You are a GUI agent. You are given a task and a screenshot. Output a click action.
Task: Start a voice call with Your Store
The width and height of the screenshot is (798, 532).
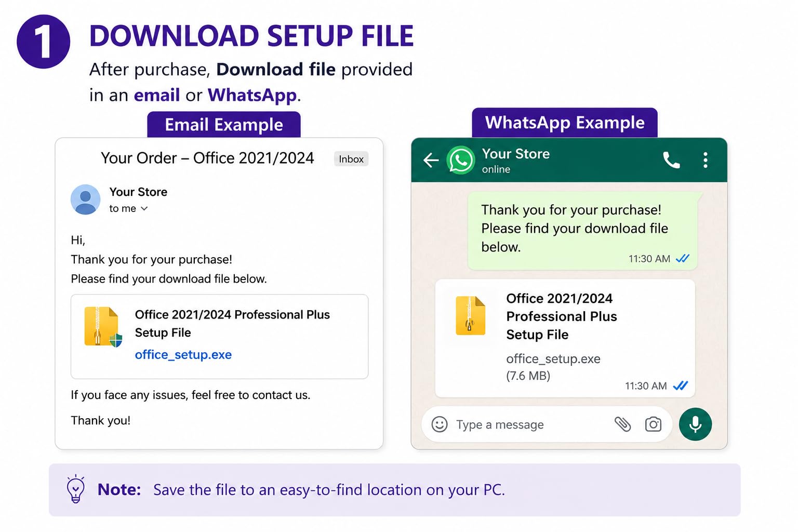tap(671, 160)
